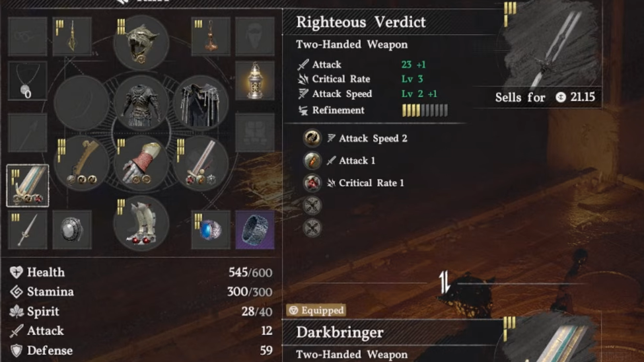The image size is (644, 362).
Task: Click the first empty rune socket
Action: tap(312, 205)
